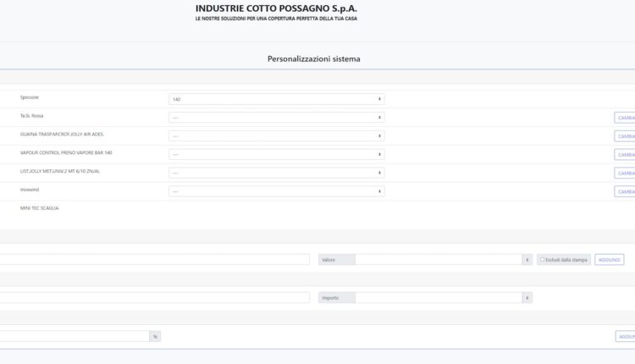Click INDUSTRIE COTTO POSSAGNO S.p.A. title
This screenshot has width=635, height=364.
(x=276, y=8)
